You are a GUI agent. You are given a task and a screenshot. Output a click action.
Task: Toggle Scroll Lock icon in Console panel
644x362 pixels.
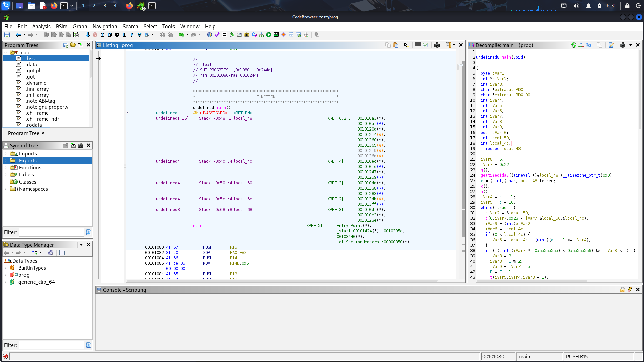(x=623, y=290)
